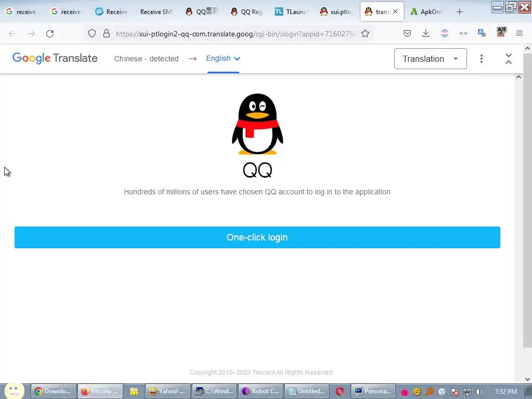Click the padlock site security icon

click(x=106, y=33)
